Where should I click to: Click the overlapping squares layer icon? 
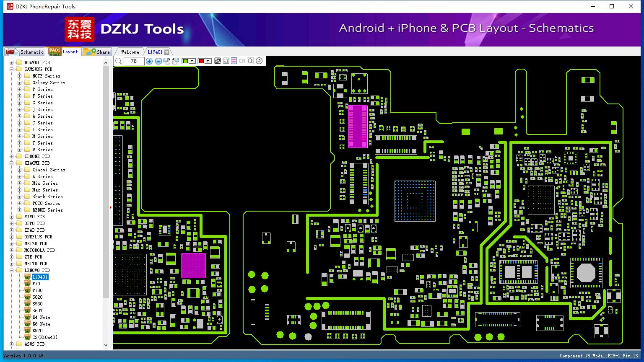pos(218,61)
